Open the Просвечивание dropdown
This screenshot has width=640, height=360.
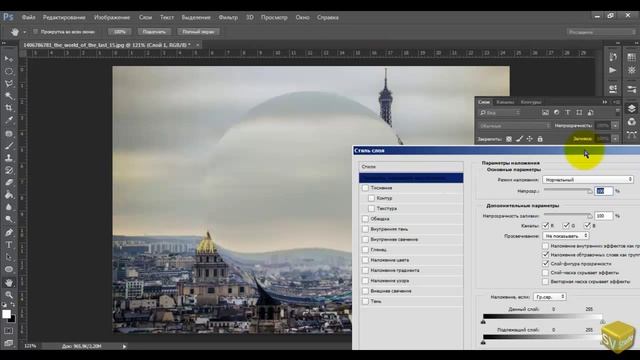tap(566, 236)
